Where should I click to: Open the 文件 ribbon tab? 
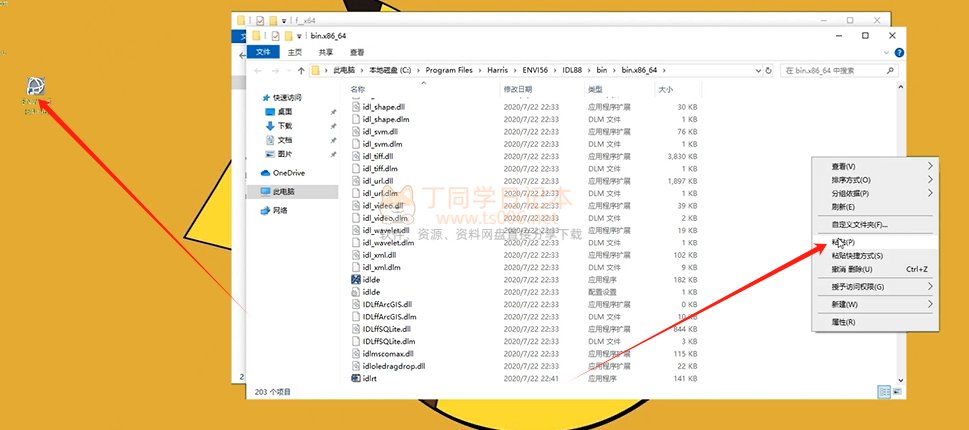click(263, 52)
